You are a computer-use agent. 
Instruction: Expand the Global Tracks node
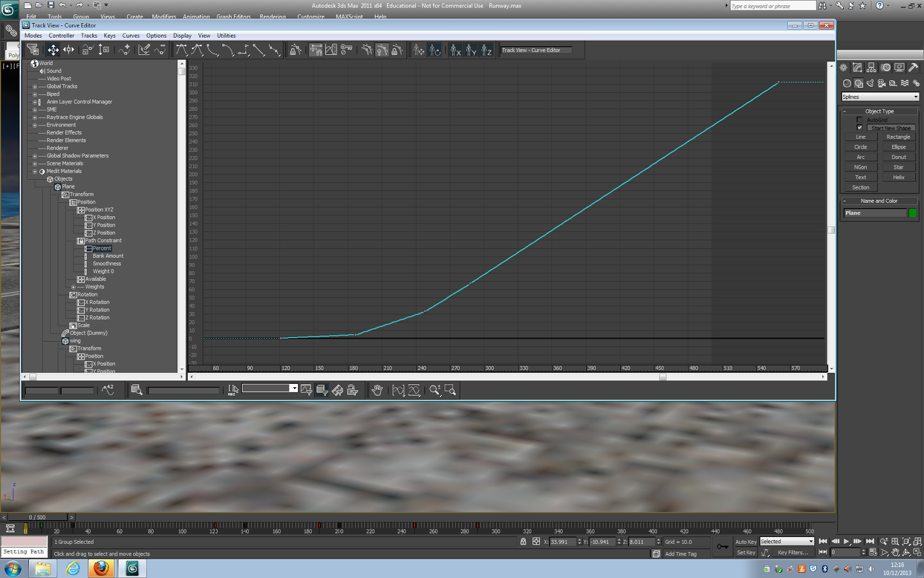35,86
